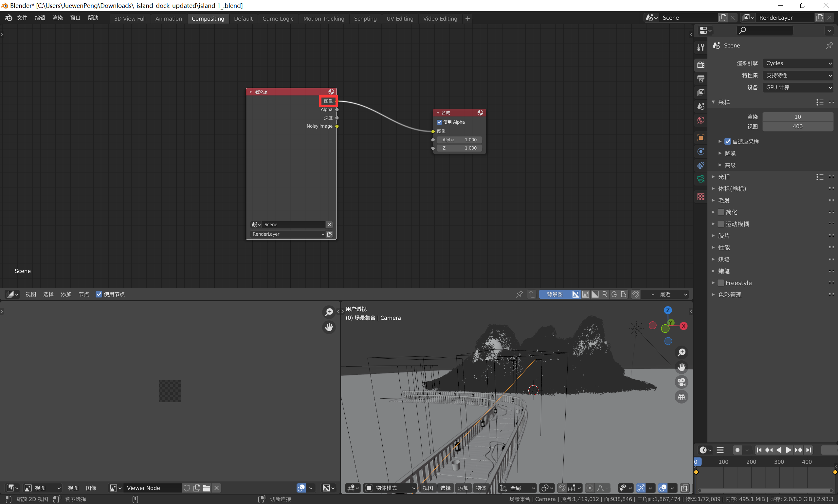Open World properties with the globe icon
The width and height of the screenshot is (838, 504).
(x=701, y=120)
